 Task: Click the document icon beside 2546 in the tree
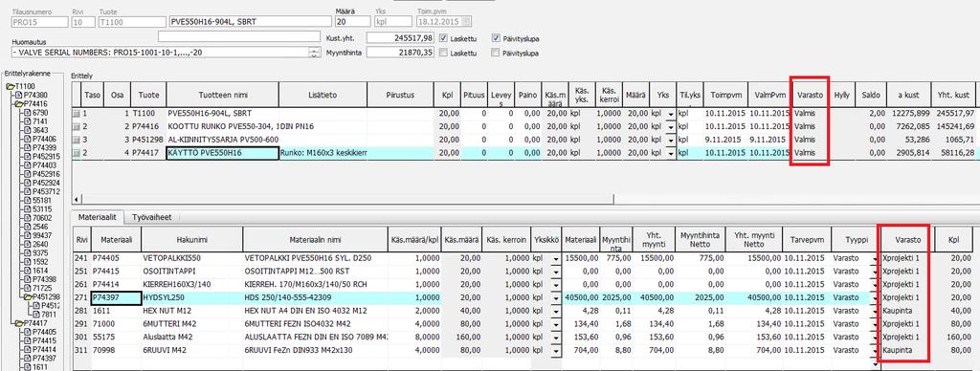[28, 227]
